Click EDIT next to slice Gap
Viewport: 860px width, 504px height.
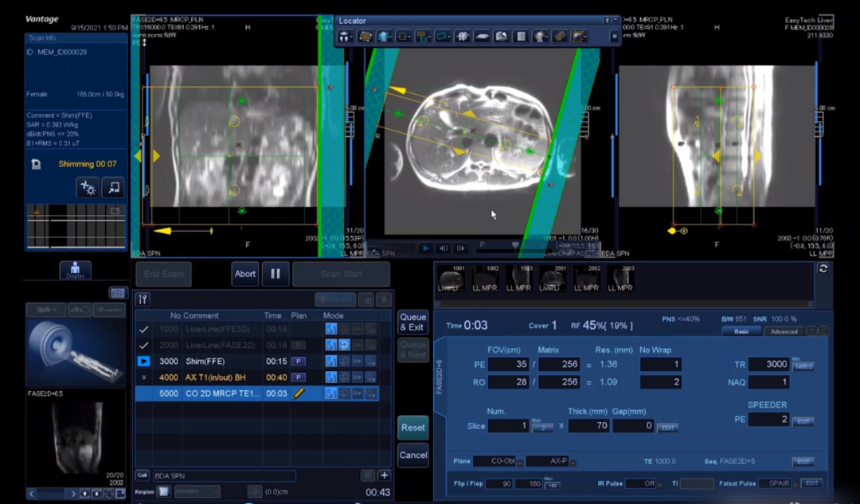pos(667,428)
